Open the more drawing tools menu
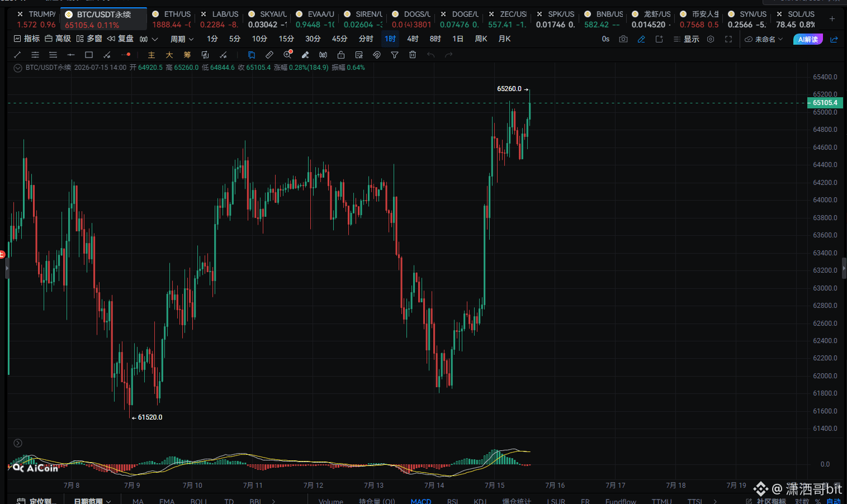This screenshot has height=504, width=847. 126,55
